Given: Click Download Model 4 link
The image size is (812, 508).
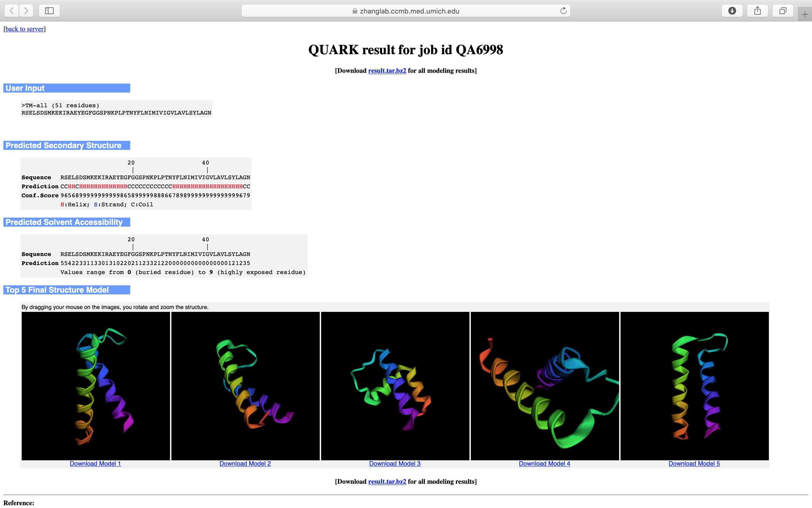Looking at the screenshot, I should click(544, 464).
